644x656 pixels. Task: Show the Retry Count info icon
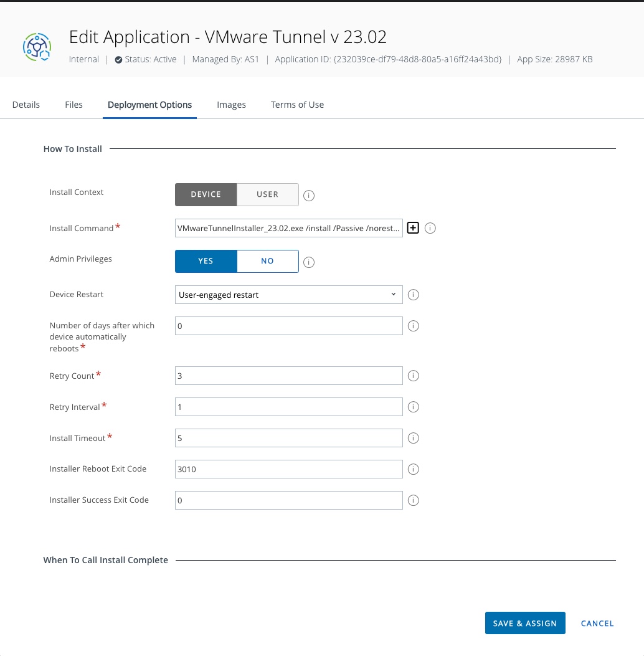pyautogui.click(x=413, y=376)
